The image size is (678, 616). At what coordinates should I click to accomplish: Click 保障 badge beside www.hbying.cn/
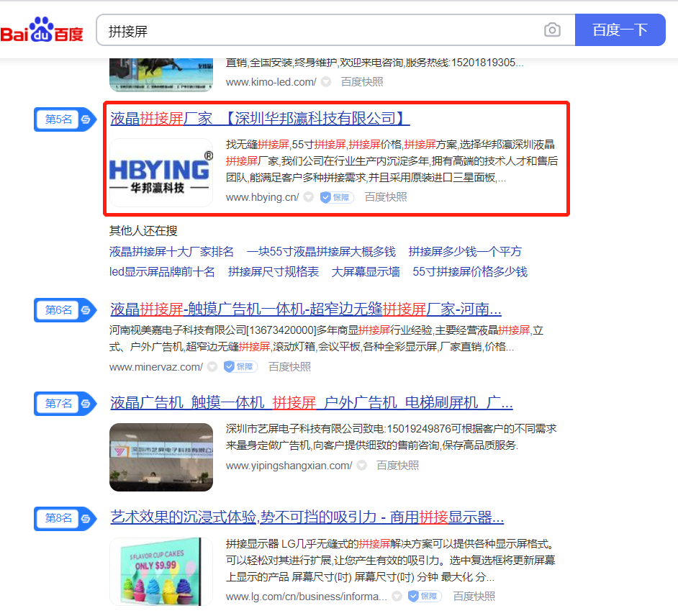click(x=337, y=197)
